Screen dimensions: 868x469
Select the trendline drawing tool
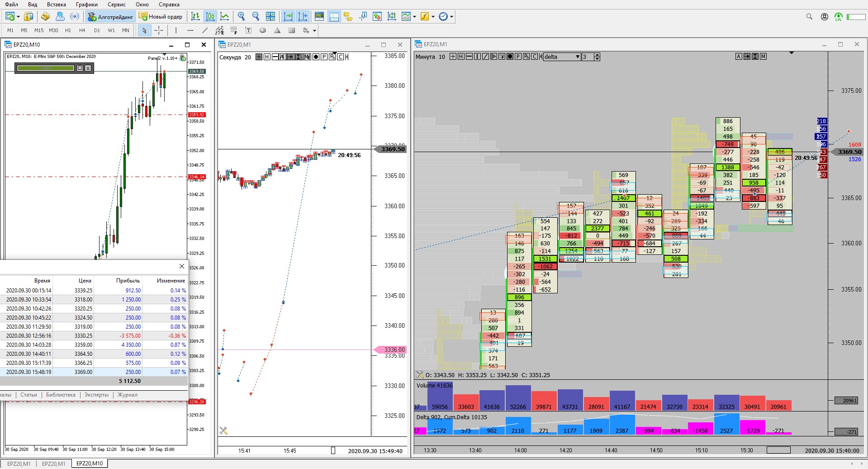click(x=205, y=30)
